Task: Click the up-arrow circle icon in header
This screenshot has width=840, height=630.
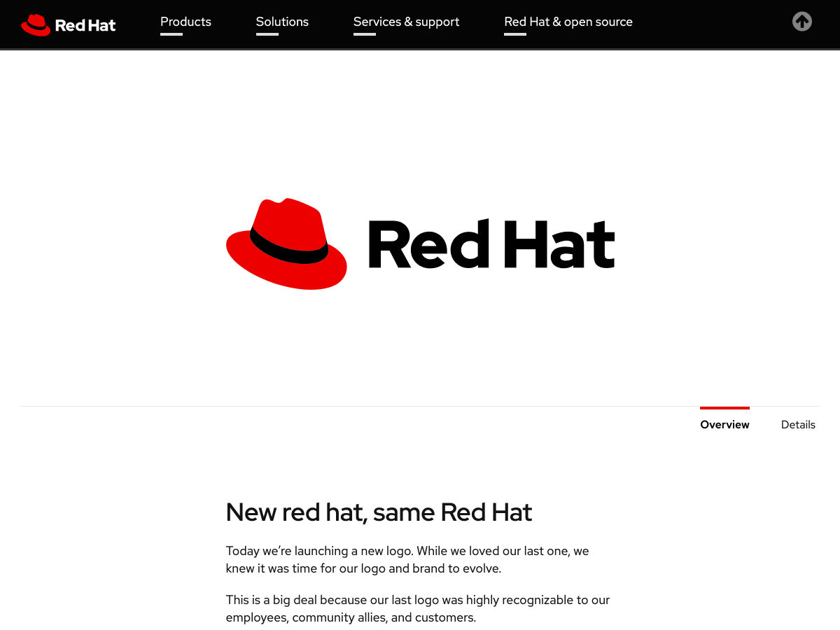Action: point(802,22)
